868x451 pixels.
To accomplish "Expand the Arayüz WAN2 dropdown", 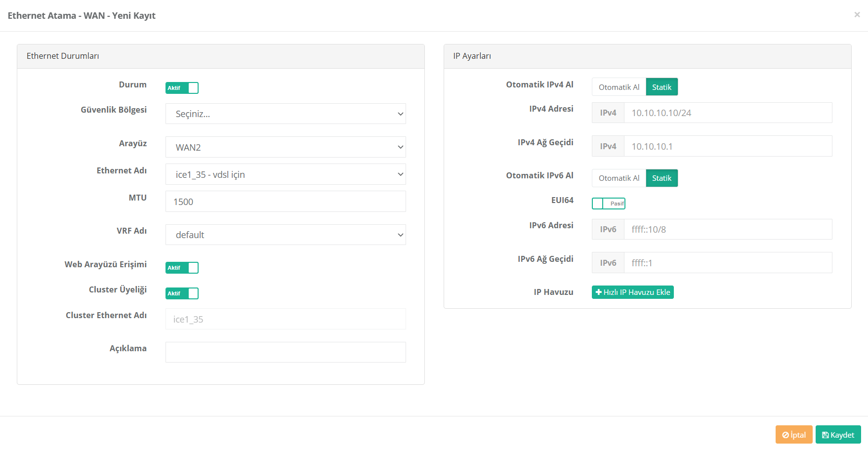I will pyautogui.click(x=286, y=147).
